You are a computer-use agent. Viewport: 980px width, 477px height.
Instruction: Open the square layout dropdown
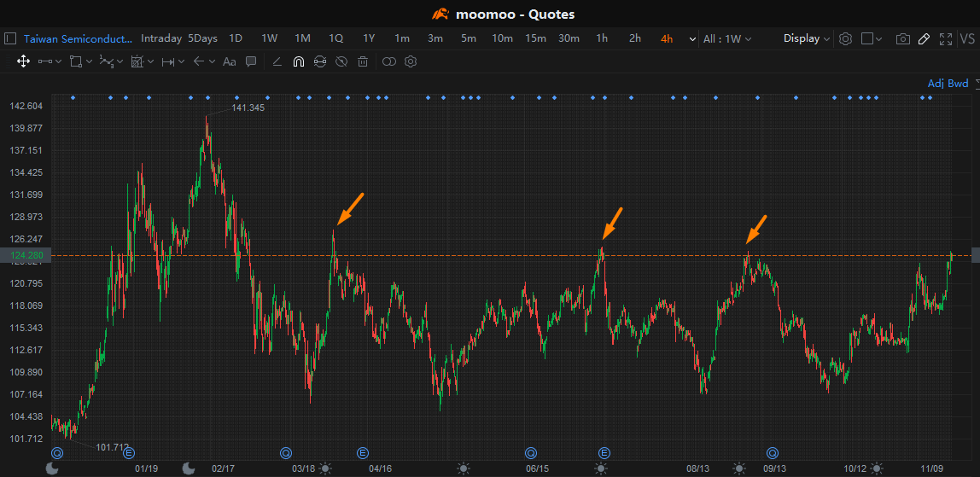pyautogui.click(x=872, y=38)
